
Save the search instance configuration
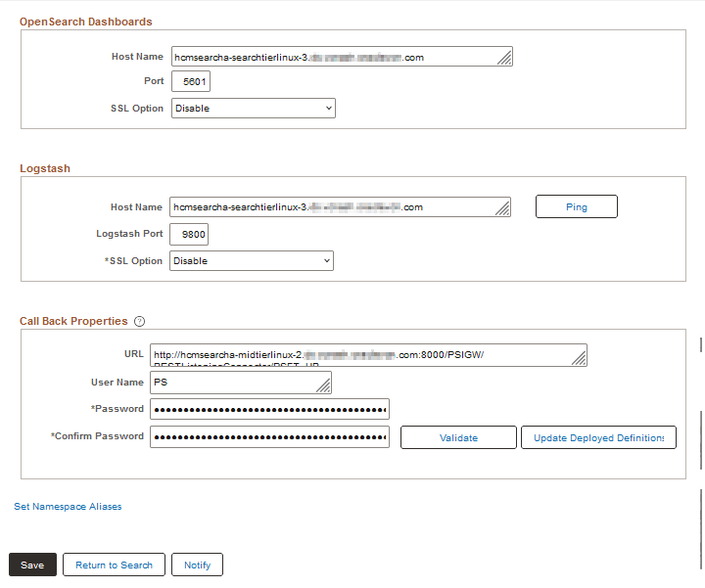click(x=32, y=565)
